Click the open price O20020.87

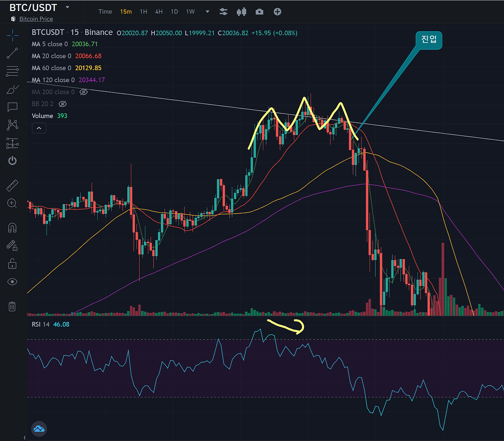tap(132, 33)
